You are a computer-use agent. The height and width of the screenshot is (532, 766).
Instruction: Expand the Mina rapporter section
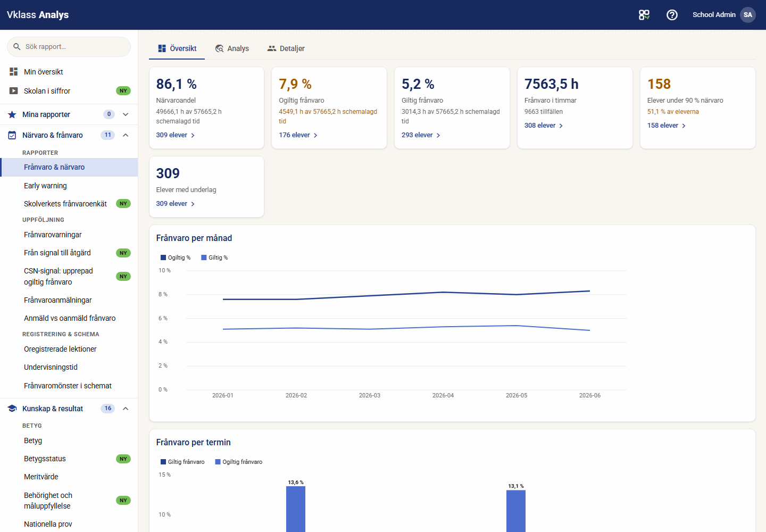pyautogui.click(x=126, y=114)
